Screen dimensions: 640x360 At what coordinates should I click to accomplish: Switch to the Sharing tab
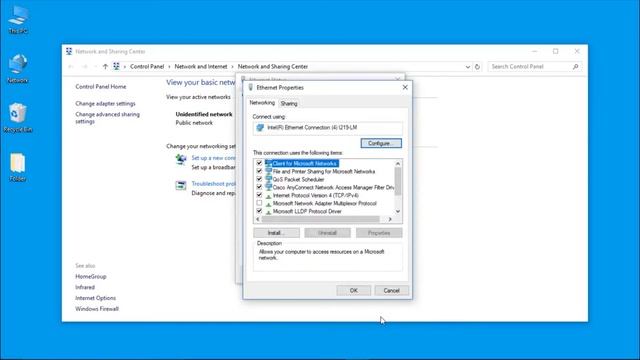289,104
